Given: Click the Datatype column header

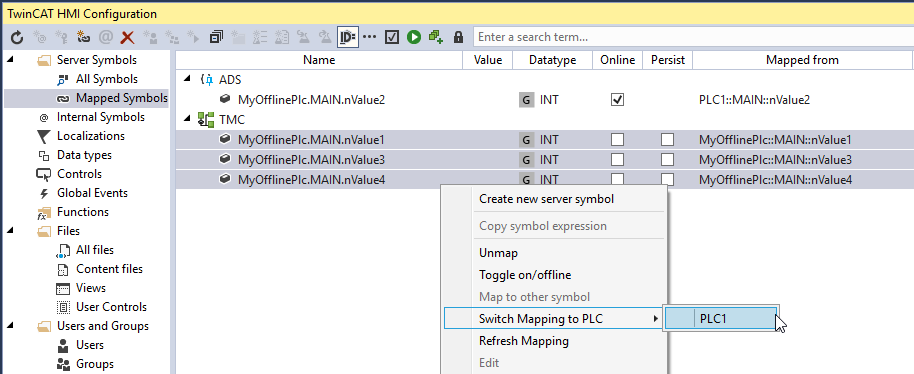Looking at the screenshot, I should 553,60.
